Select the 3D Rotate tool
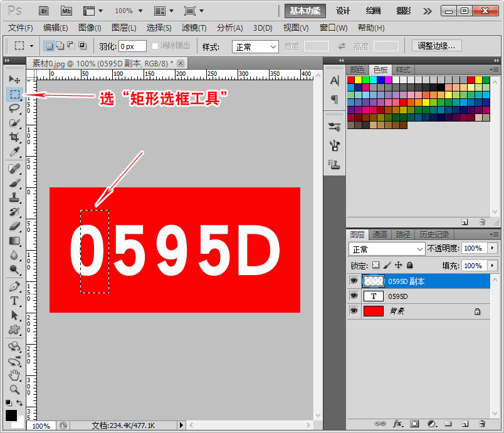Image resolution: width=504 pixels, height=433 pixels. [14, 347]
